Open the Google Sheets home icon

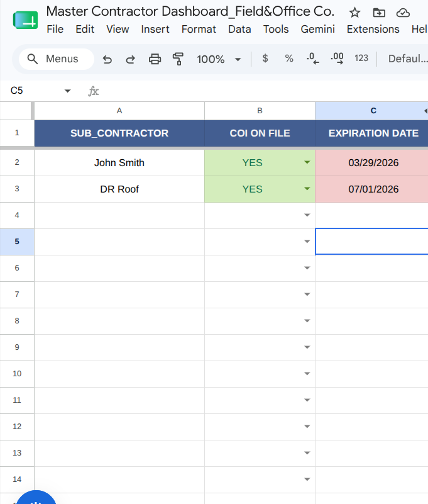pyautogui.click(x=25, y=20)
